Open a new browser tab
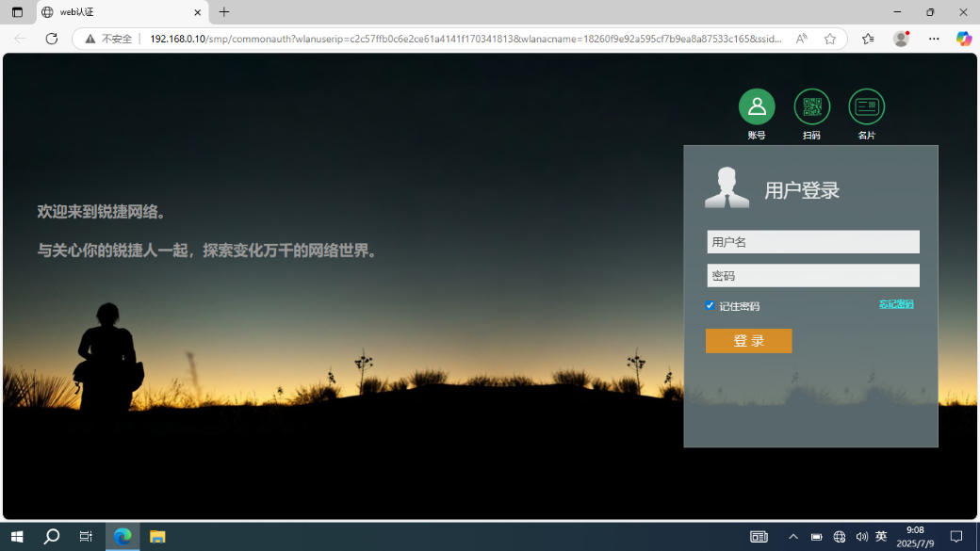The width and height of the screenshot is (980, 551). [224, 12]
